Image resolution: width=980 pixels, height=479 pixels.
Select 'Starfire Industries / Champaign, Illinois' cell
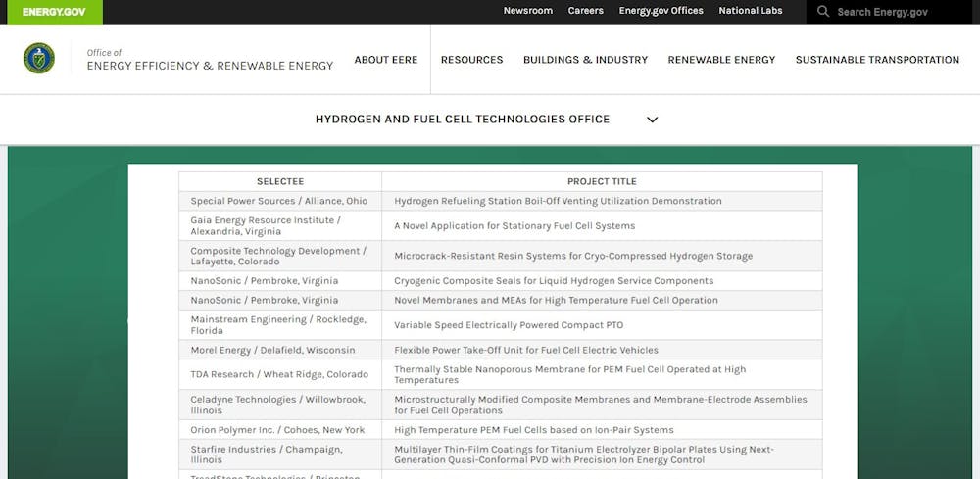click(280, 454)
